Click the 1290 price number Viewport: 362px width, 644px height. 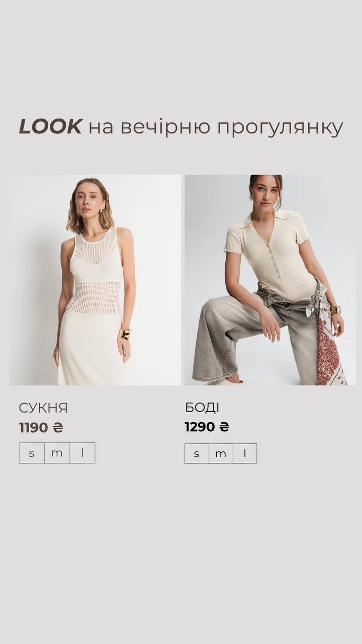click(200, 427)
